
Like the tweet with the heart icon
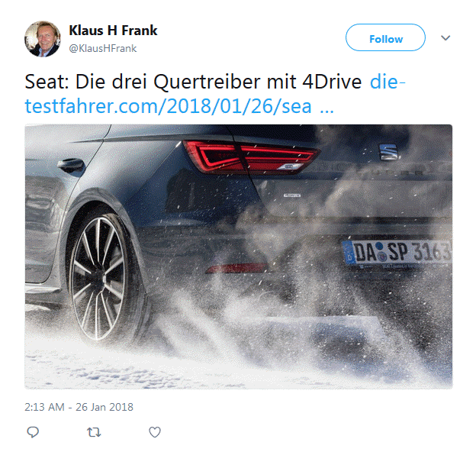pos(155,432)
